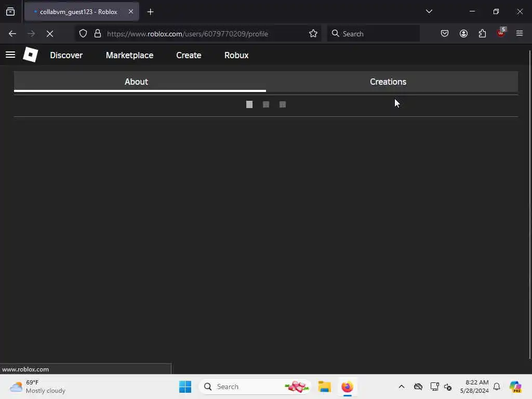This screenshot has height=399, width=532.
Task: List all tabs dropdown arrow
Action: (x=429, y=11)
